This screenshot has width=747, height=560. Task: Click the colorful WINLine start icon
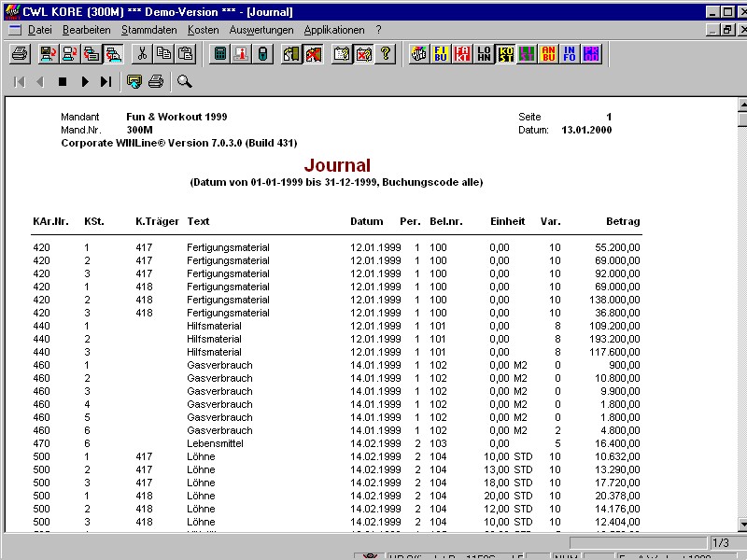pos(419,54)
